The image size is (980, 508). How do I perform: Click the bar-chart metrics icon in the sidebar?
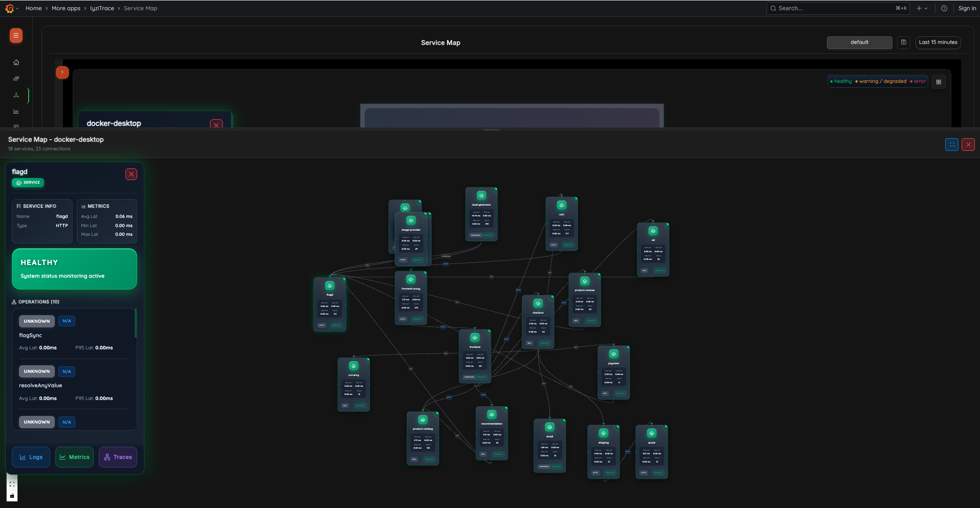tap(16, 111)
